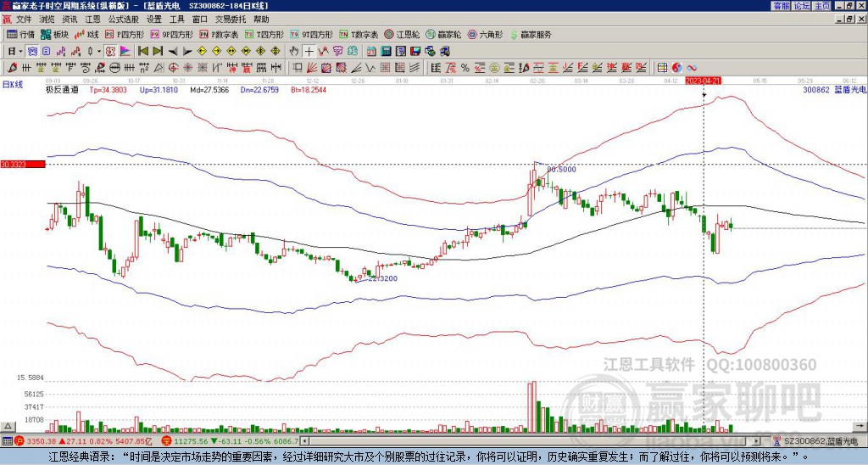
Task: Click the 30.3323 red price label
Action: 22,164
